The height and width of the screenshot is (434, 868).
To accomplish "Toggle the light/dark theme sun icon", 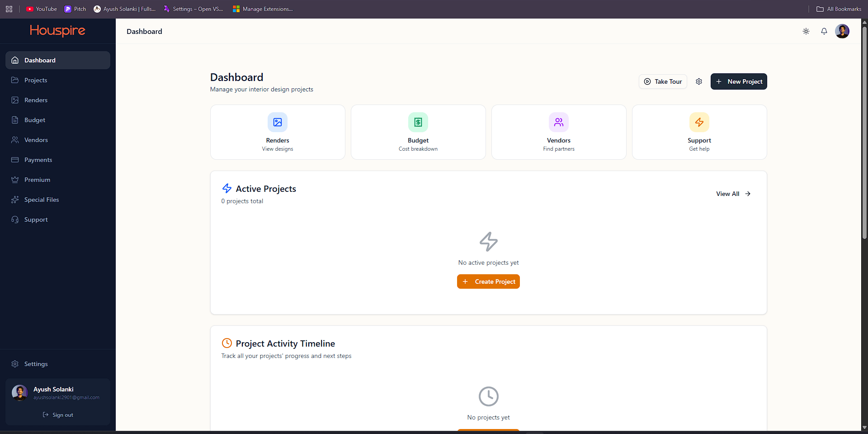I will pos(806,31).
